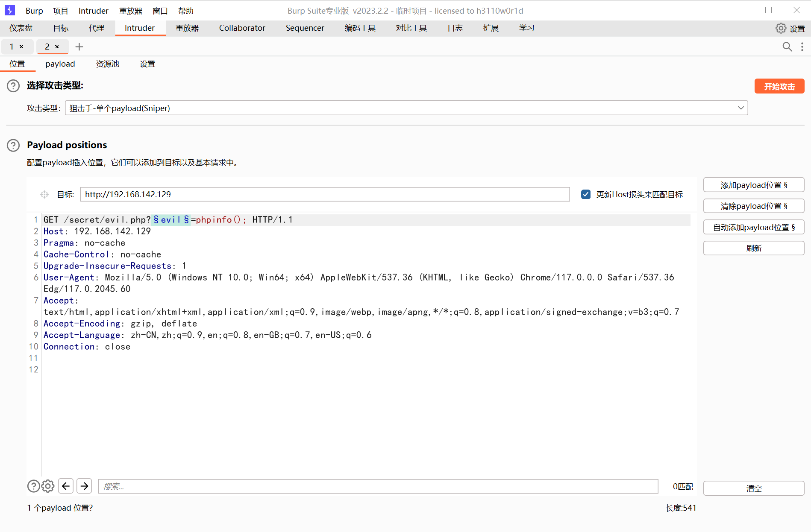This screenshot has height=532, width=811.
Task: Switch to the 学习 tab
Action: click(527, 28)
